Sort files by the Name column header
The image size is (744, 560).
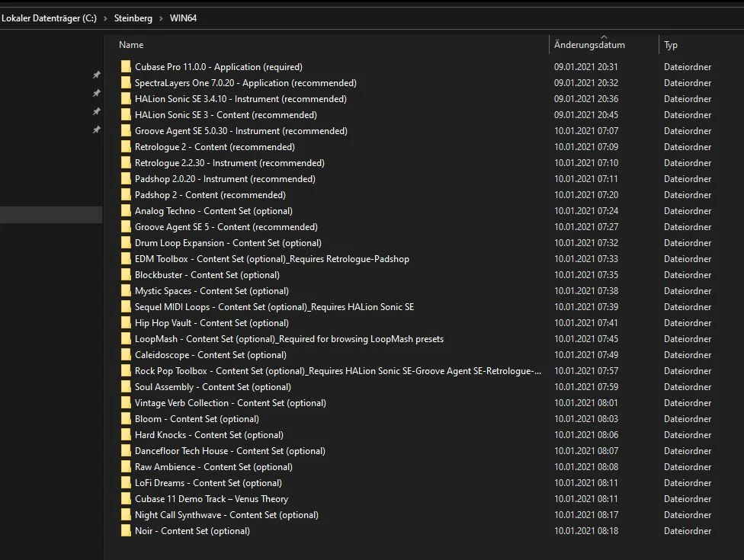pyautogui.click(x=131, y=45)
